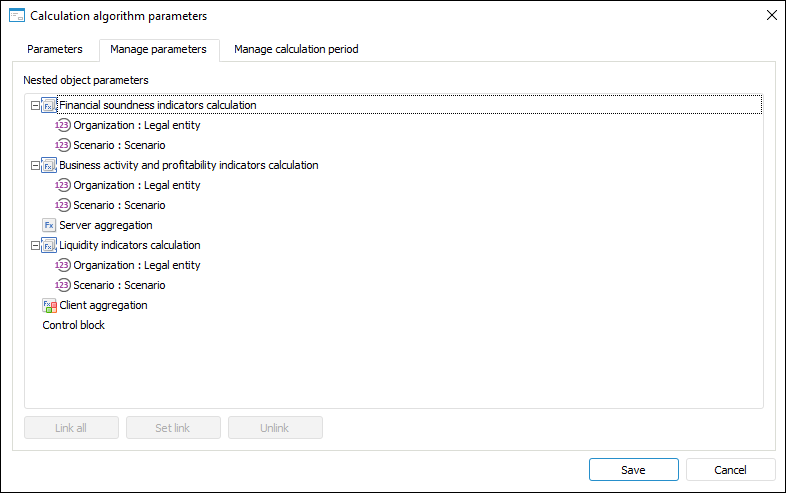Click the Liquidity indicators calculation icon

(49, 245)
